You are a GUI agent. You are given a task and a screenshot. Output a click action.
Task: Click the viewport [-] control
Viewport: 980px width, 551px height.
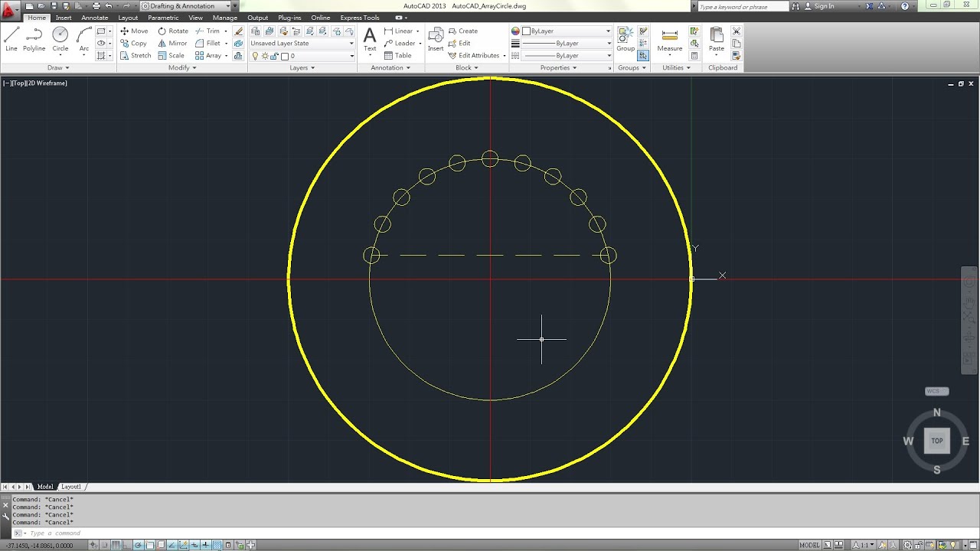pyautogui.click(x=6, y=83)
